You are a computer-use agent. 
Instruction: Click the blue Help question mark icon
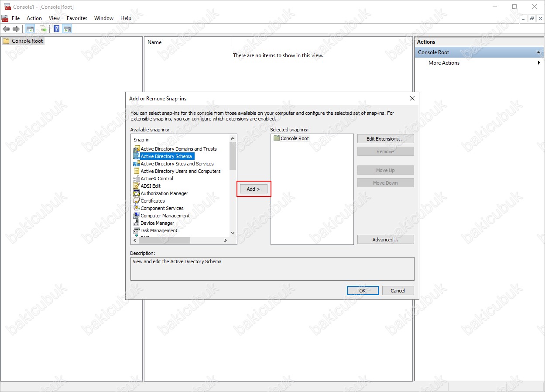tap(56, 29)
